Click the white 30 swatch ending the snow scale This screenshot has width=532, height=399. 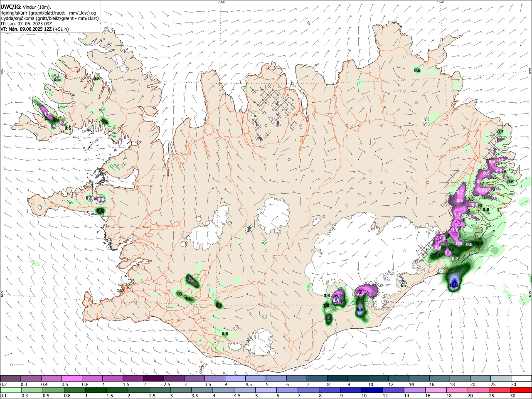point(521,378)
